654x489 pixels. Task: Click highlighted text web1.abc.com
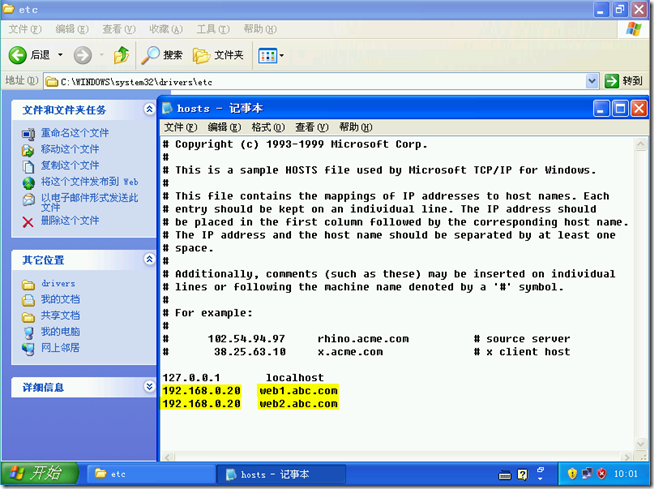(298, 391)
